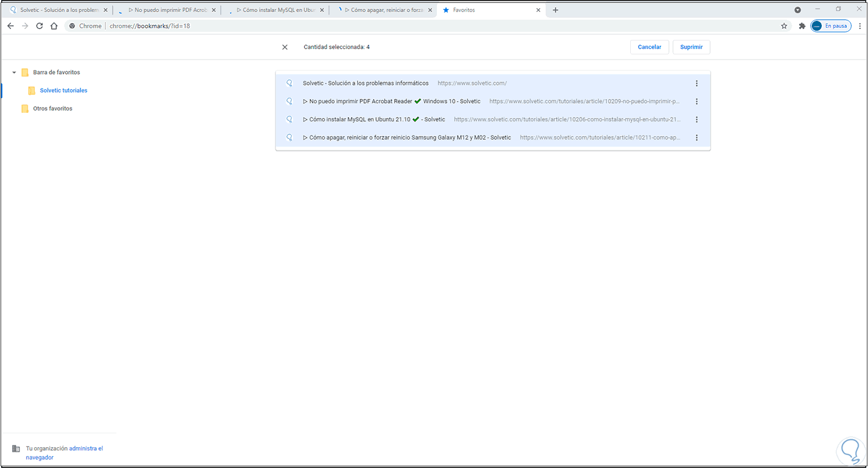Click 'Cantidad seleccionada: 4' text

point(337,47)
